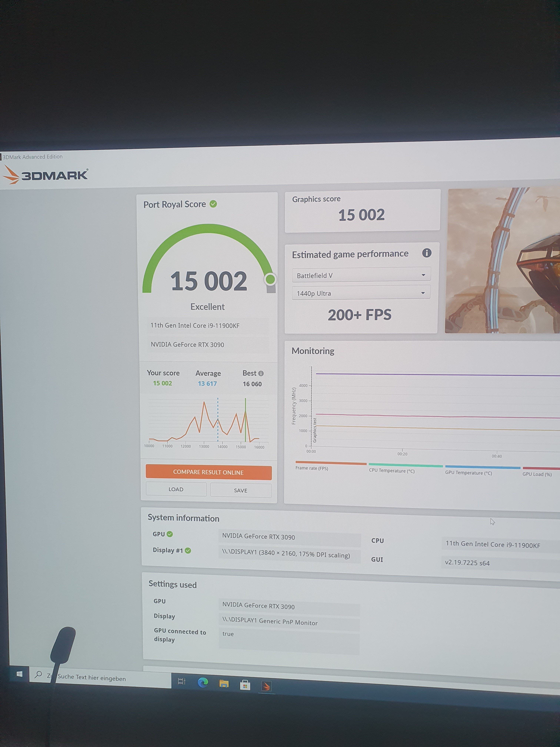Click the Best score 16 060
The width and height of the screenshot is (560, 747).
coord(252,384)
